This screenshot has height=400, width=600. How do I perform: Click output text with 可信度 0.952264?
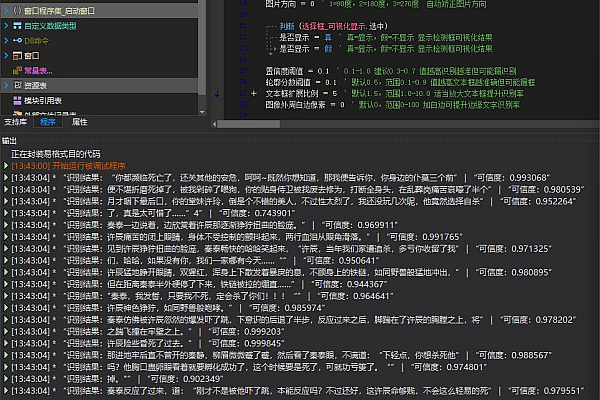coord(293,201)
